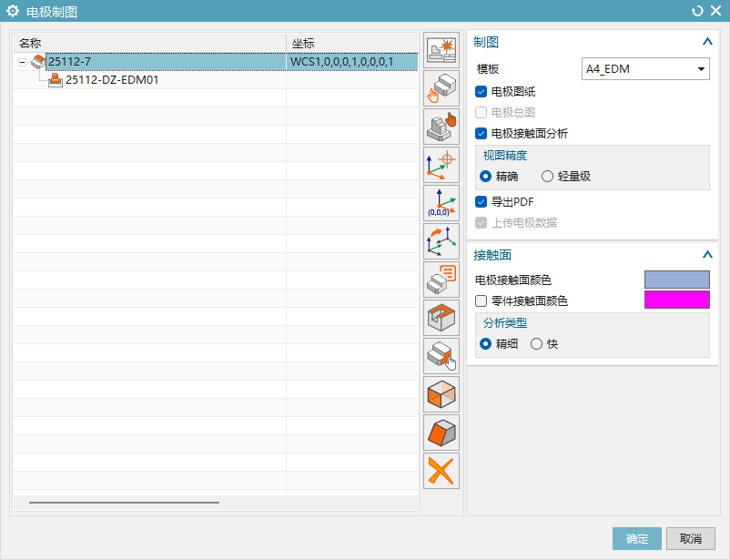Click the orange X delete icon

[x=441, y=471]
